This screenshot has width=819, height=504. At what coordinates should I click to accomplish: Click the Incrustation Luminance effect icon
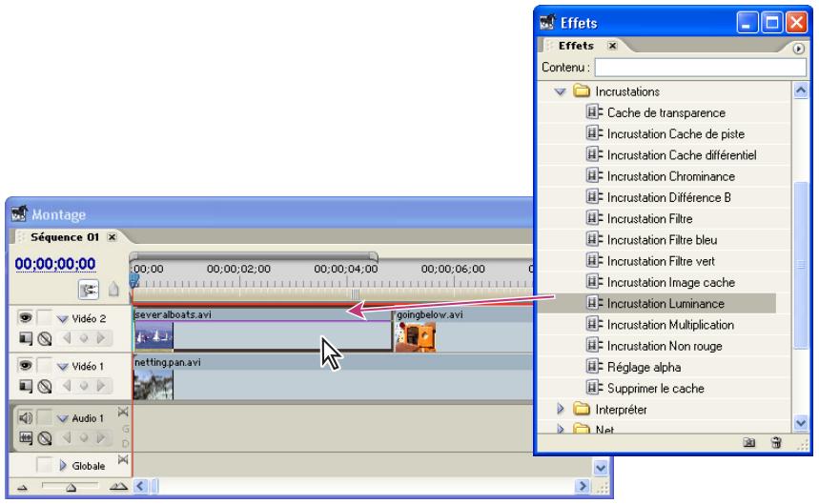[595, 303]
